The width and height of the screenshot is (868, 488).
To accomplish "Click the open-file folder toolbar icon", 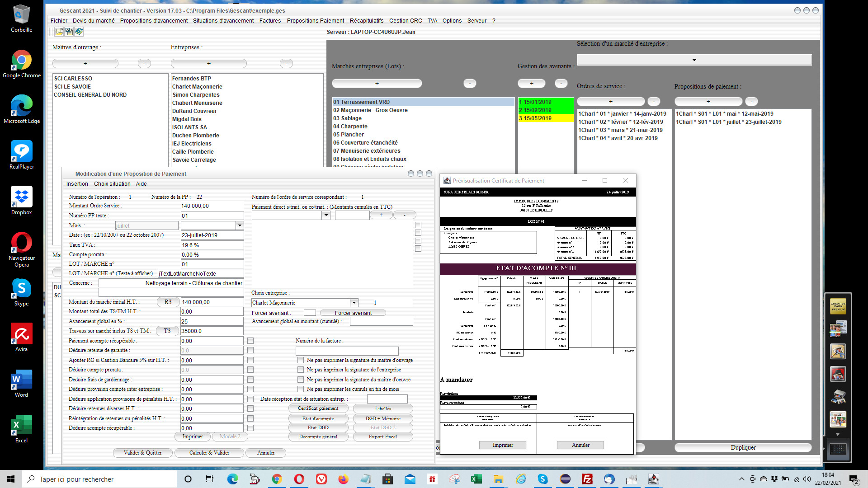I will [x=59, y=32].
